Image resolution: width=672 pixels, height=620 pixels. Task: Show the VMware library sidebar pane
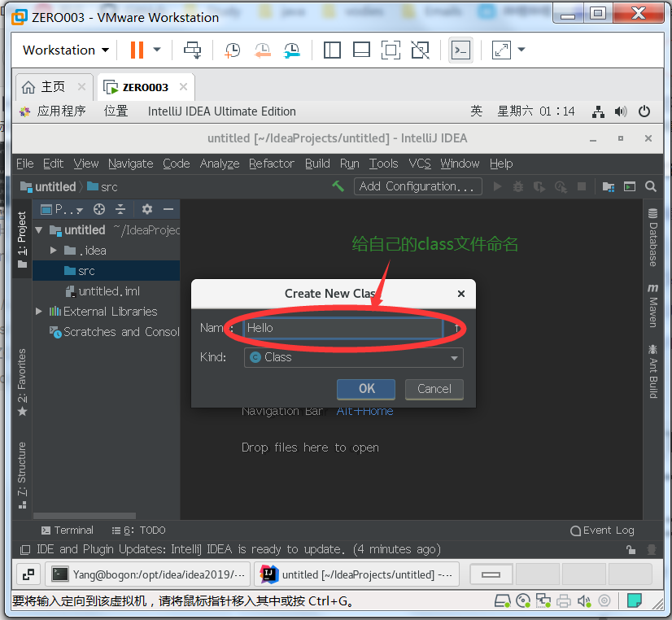click(332, 50)
